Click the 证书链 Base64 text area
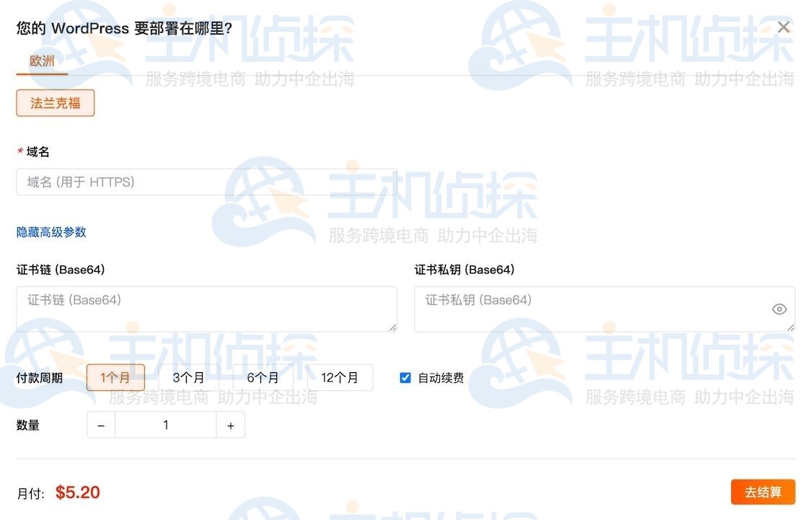 tap(207, 309)
